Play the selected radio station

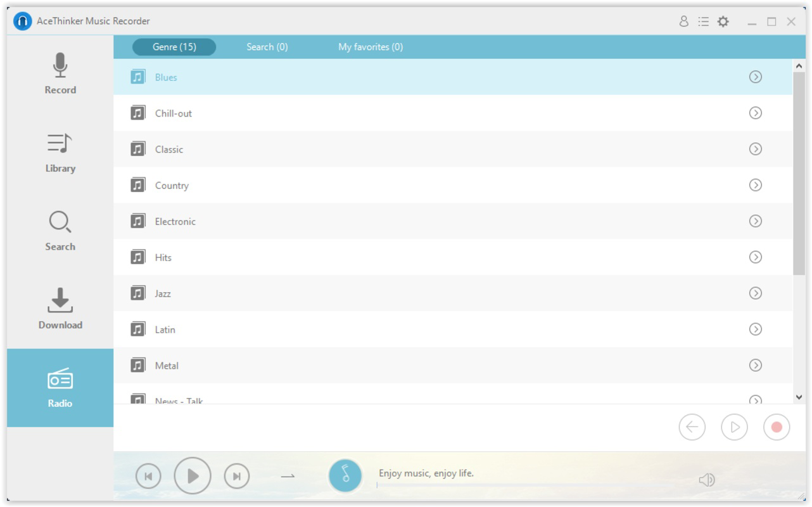[734, 427]
